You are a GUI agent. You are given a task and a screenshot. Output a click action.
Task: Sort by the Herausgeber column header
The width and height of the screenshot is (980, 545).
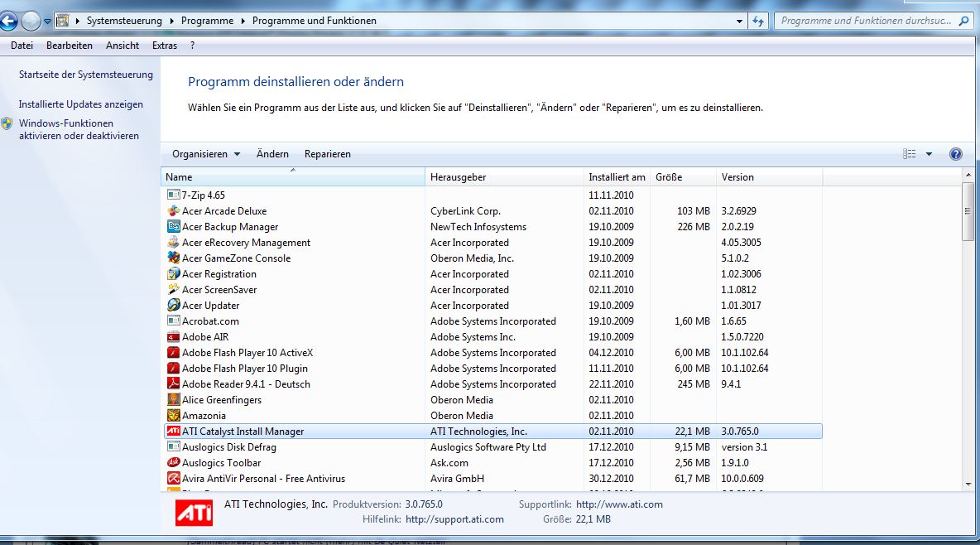point(504,177)
